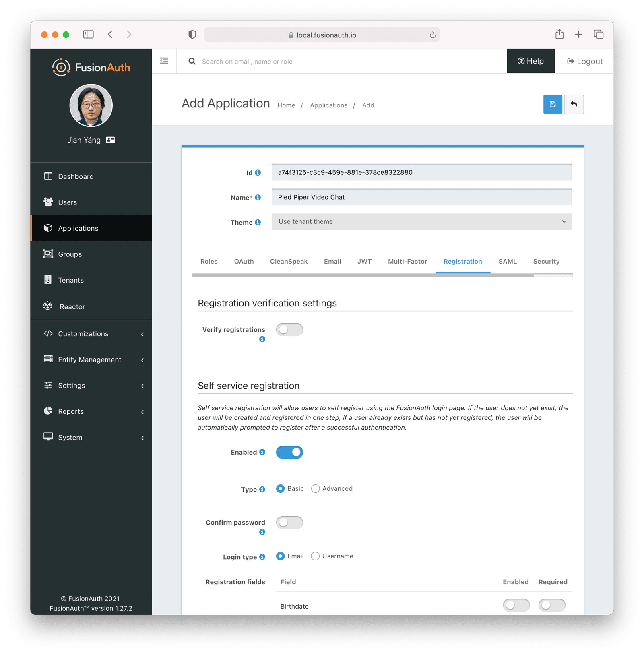Click the info icon next to Id

pos(258,172)
